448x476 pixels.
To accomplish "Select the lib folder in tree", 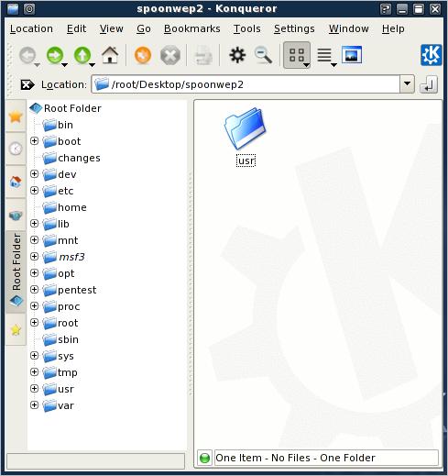I will 56,224.
